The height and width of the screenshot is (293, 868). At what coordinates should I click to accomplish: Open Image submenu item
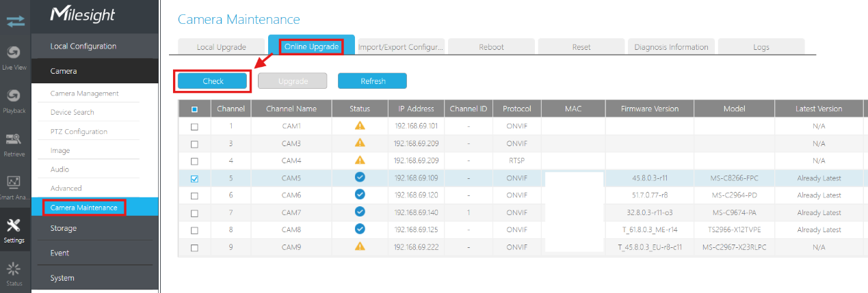click(x=60, y=150)
